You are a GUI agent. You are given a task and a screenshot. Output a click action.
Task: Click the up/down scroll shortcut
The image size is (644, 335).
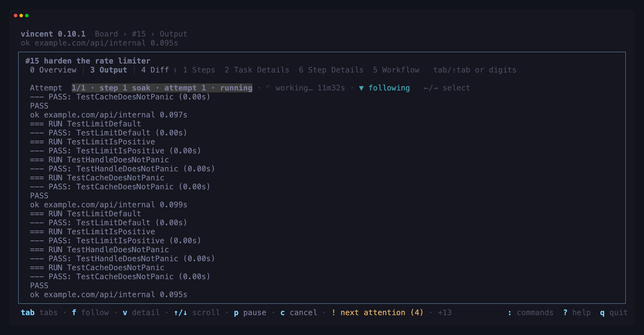point(197,312)
